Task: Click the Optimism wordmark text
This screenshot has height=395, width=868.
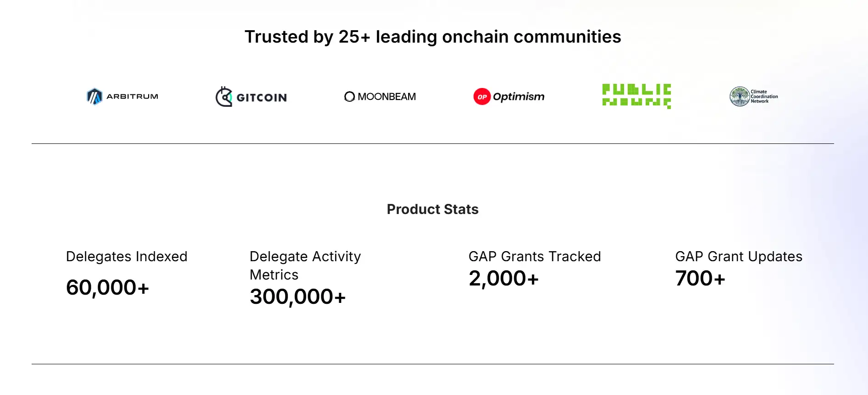Action: click(x=519, y=97)
